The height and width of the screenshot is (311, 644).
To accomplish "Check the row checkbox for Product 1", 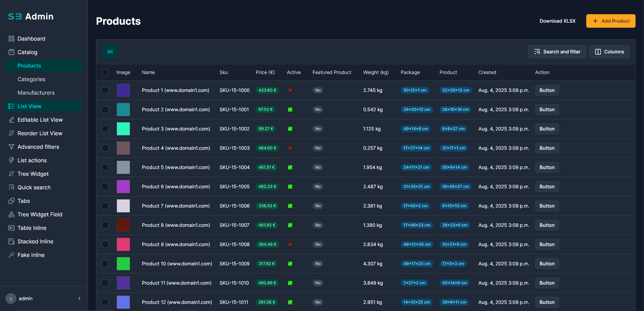I will (105, 90).
